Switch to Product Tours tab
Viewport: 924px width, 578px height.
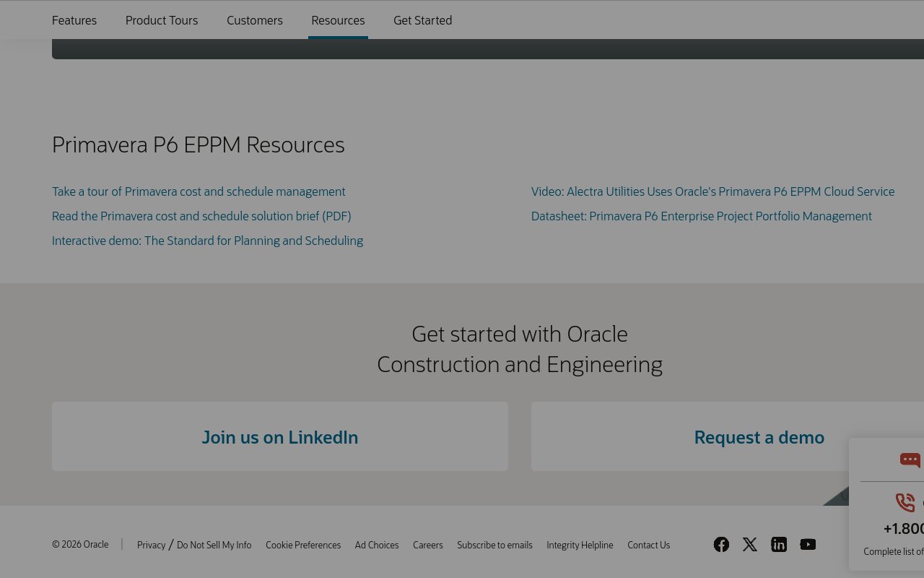tap(162, 20)
